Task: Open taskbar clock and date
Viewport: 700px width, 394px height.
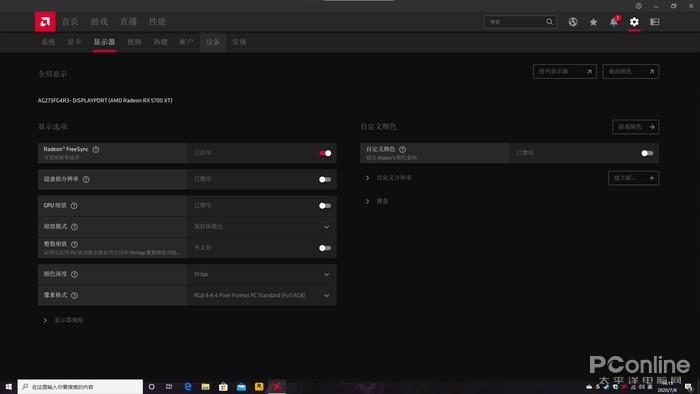Action: [x=666, y=386]
